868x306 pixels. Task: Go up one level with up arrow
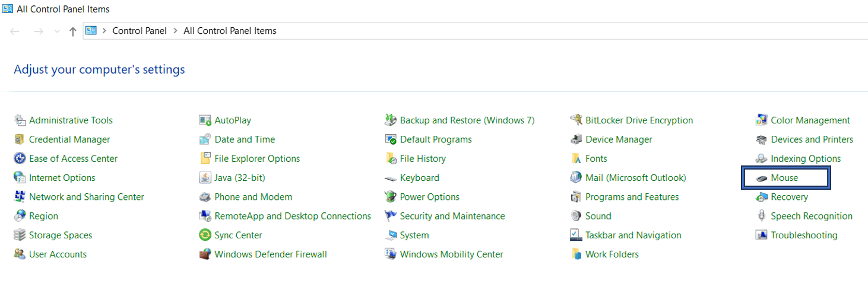[72, 31]
